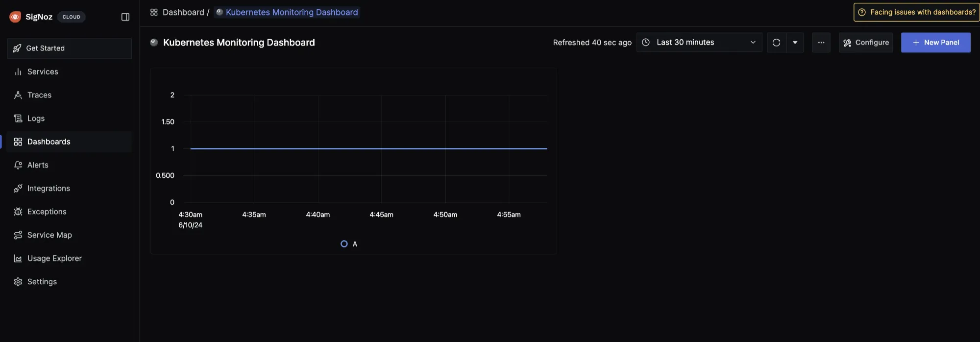Image resolution: width=980 pixels, height=342 pixels.
Task: Open the Traces section
Action: click(x=70, y=95)
